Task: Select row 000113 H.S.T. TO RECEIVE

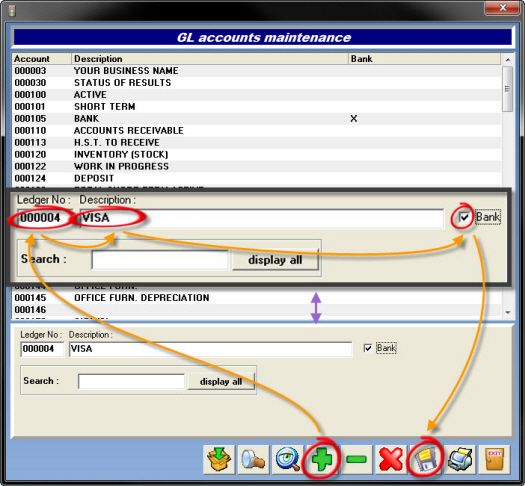Action: [256, 143]
